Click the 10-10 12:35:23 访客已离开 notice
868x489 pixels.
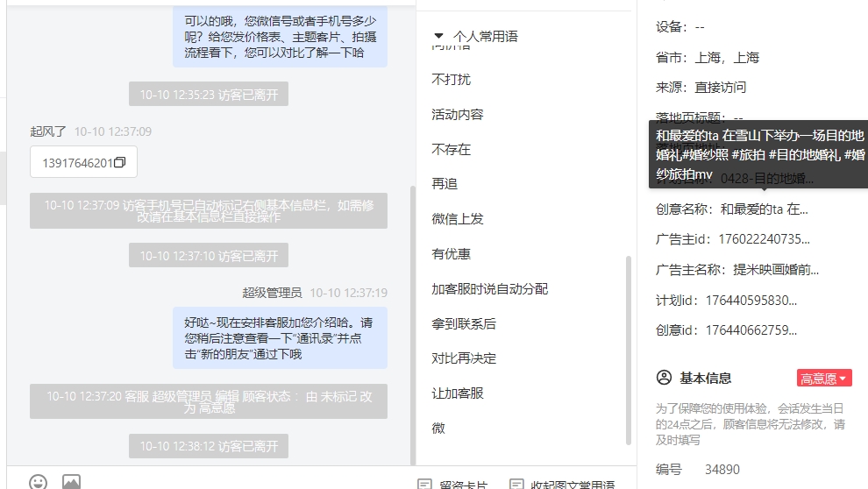click(209, 95)
